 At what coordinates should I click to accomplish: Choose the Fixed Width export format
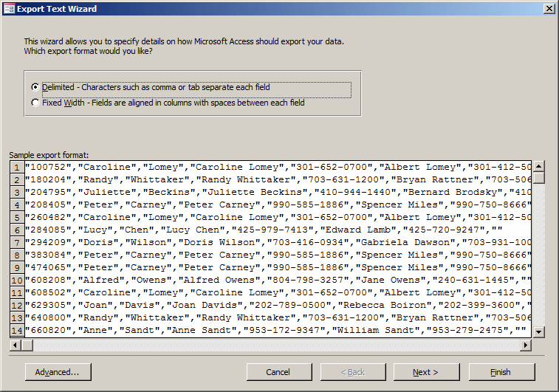[35, 103]
